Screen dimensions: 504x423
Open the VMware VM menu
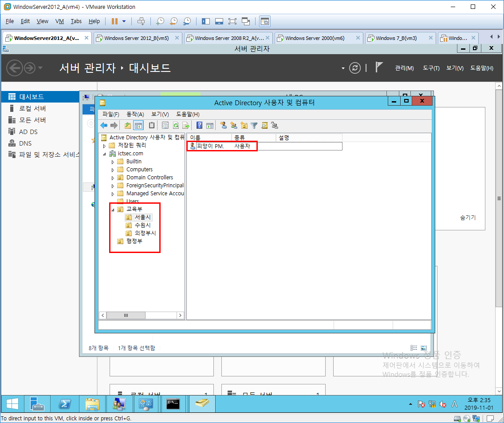pos(59,21)
